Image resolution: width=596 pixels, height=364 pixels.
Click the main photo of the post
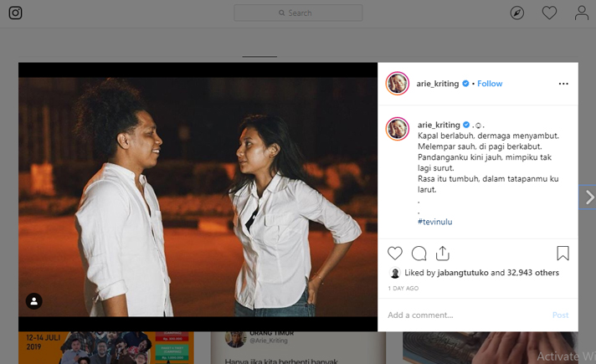pyautogui.click(x=198, y=197)
